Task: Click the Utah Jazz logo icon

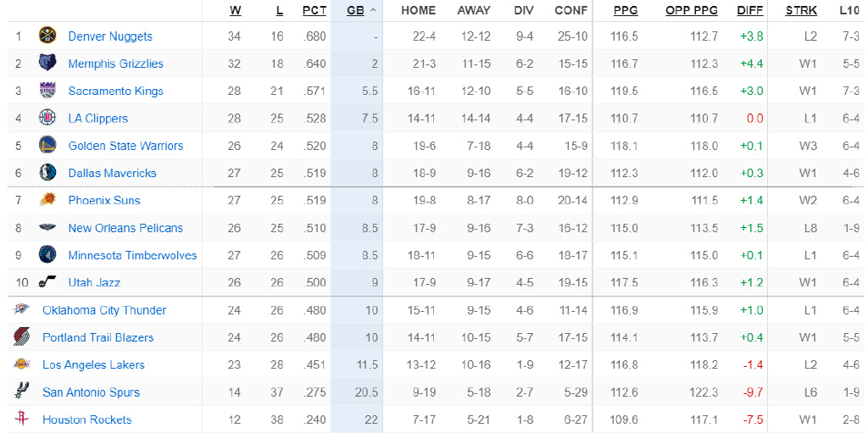Action: [x=47, y=282]
